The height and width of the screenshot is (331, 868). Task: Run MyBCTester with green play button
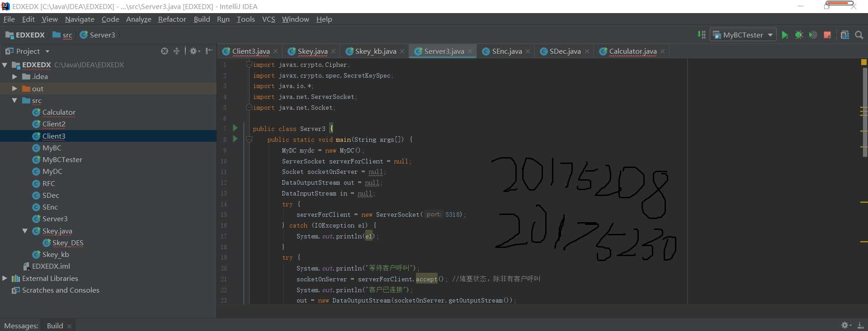tap(785, 35)
